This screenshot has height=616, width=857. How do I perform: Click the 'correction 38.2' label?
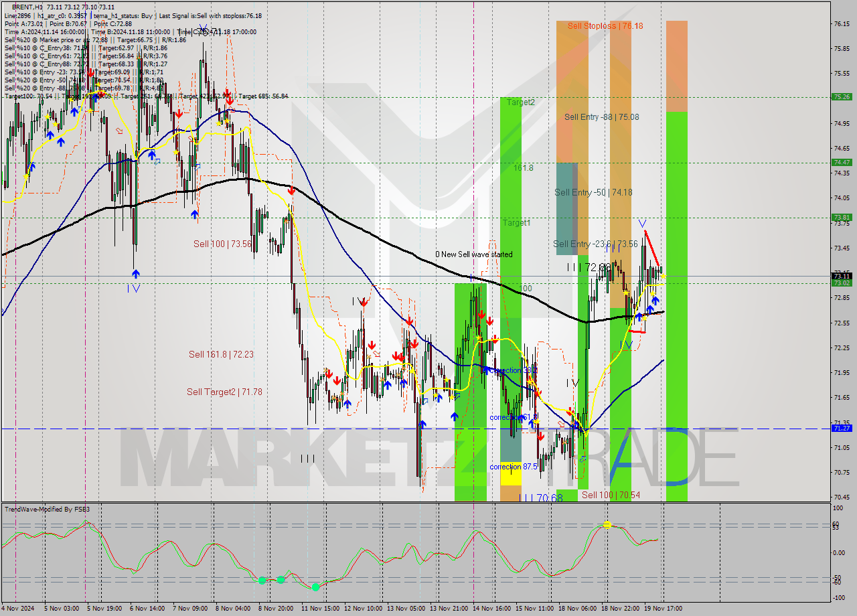click(x=514, y=370)
